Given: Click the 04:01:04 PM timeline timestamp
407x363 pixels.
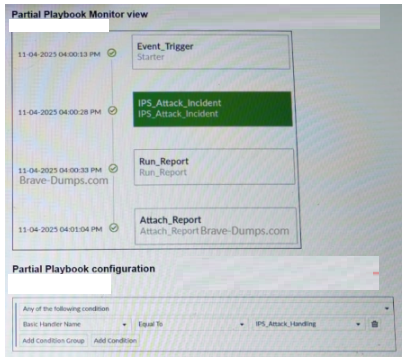Looking at the screenshot, I should coord(60,229).
